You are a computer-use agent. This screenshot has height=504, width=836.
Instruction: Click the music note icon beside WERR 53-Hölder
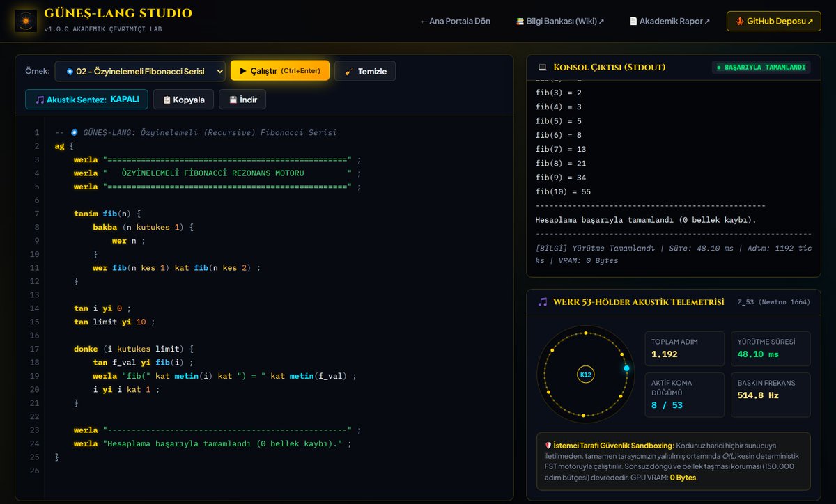point(542,302)
